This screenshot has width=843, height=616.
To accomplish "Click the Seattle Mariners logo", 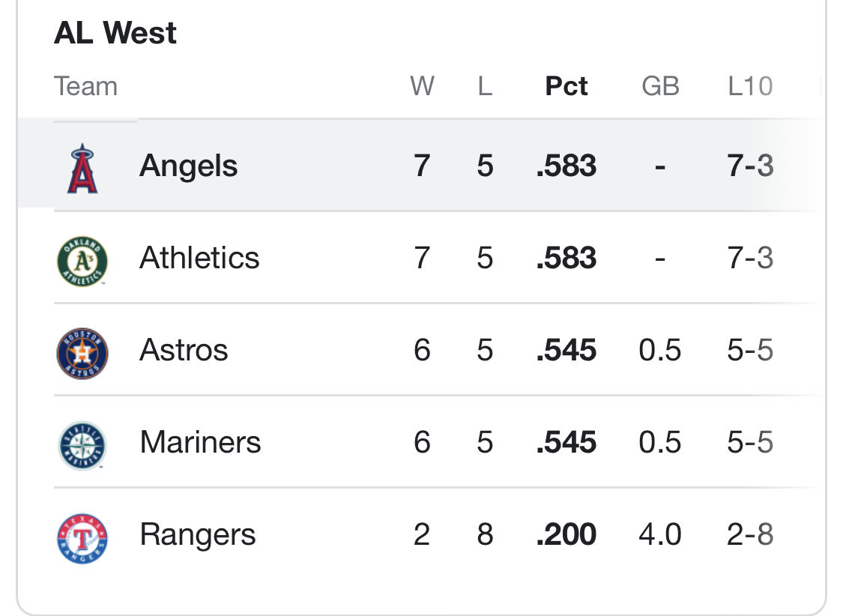I will tap(82, 446).
